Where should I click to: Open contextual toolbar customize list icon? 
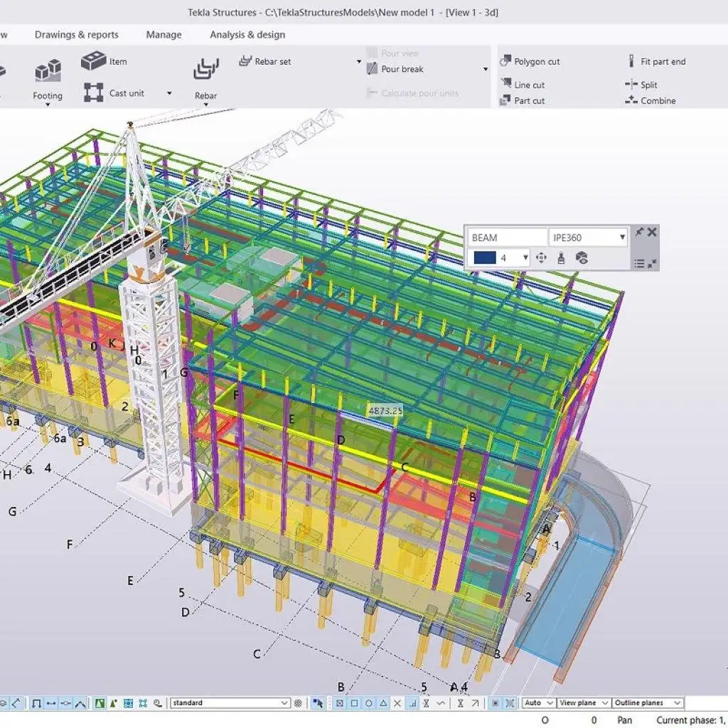point(639,264)
